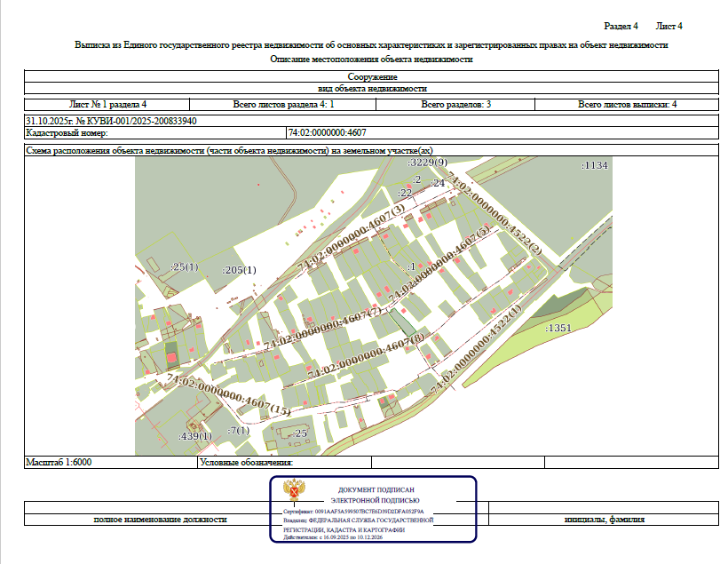Click the 'Лист № 1 раздела 4' cell

point(107,105)
